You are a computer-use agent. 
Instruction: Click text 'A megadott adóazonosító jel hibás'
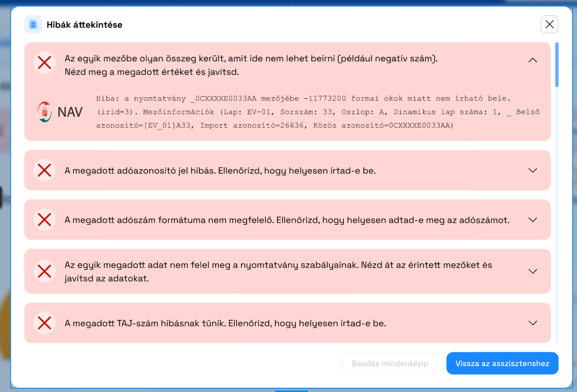(140, 170)
